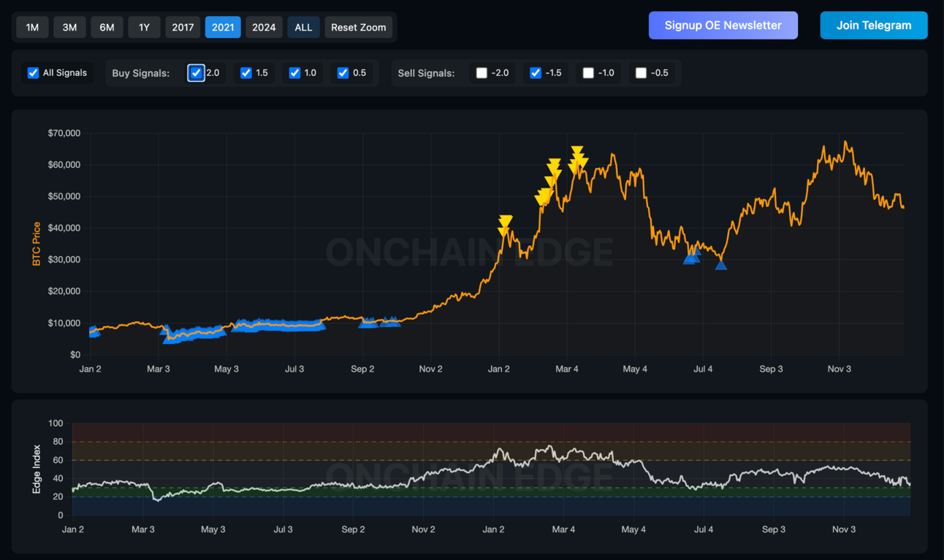Click "Mar 4" on the BTC price chart axis
Viewport: 944px width, 560px height.
point(567,369)
